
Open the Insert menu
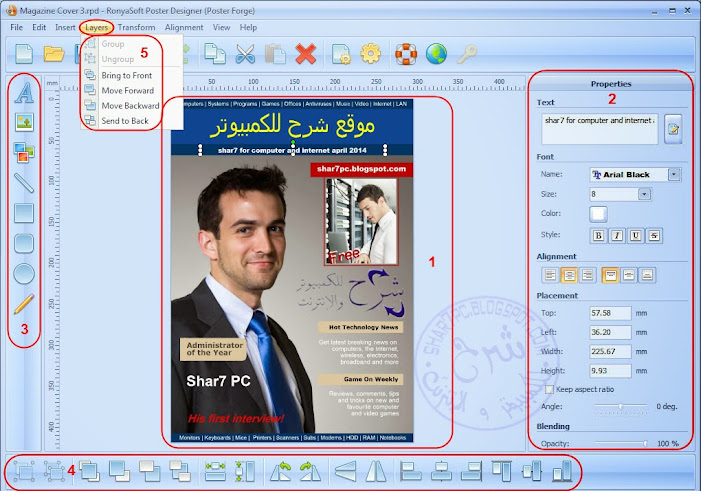point(65,27)
